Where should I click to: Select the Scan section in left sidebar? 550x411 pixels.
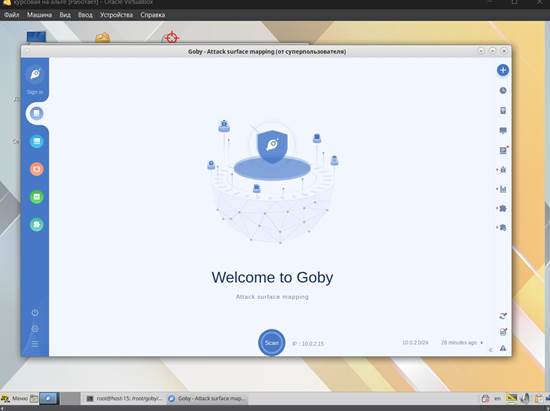(36, 113)
